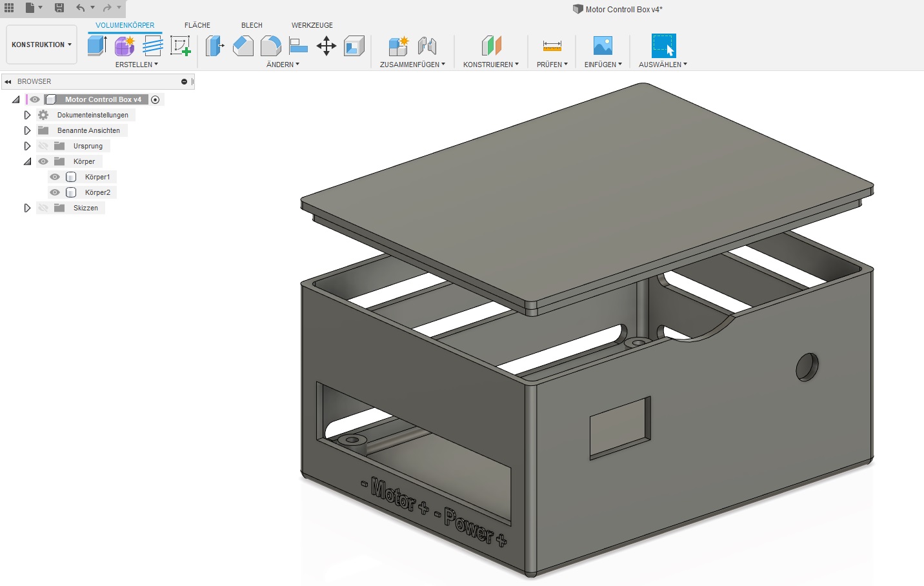Open the PRÜFEN dropdown menu
Screen dimensions: 924x586
[552, 65]
